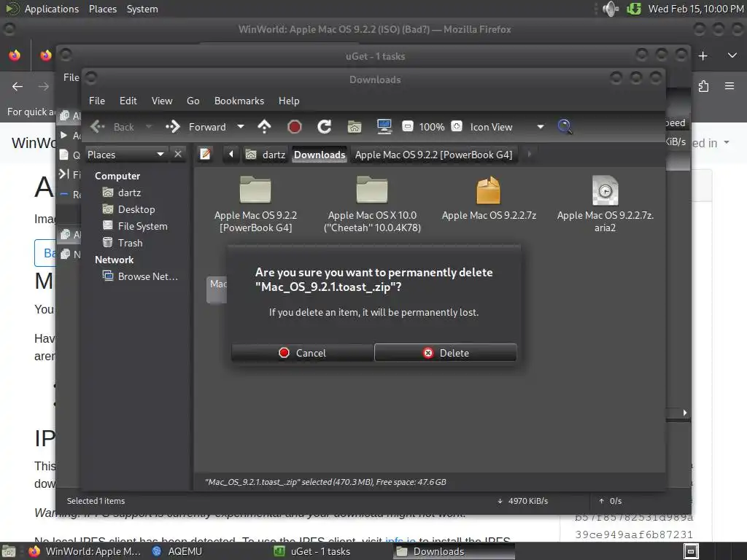Open the Bookmarks menu
The height and width of the screenshot is (560, 747).
tap(239, 101)
